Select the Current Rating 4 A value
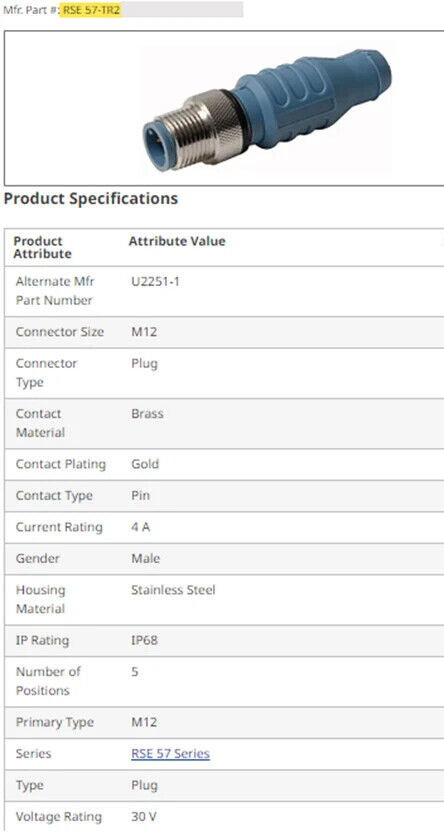The width and height of the screenshot is (444, 832). (x=141, y=527)
